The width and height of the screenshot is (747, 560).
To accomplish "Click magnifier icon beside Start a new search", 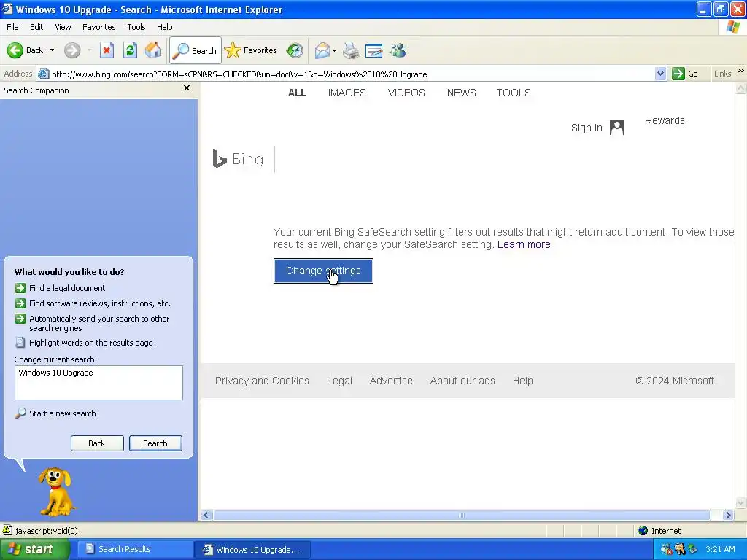I will pyautogui.click(x=20, y=413).
